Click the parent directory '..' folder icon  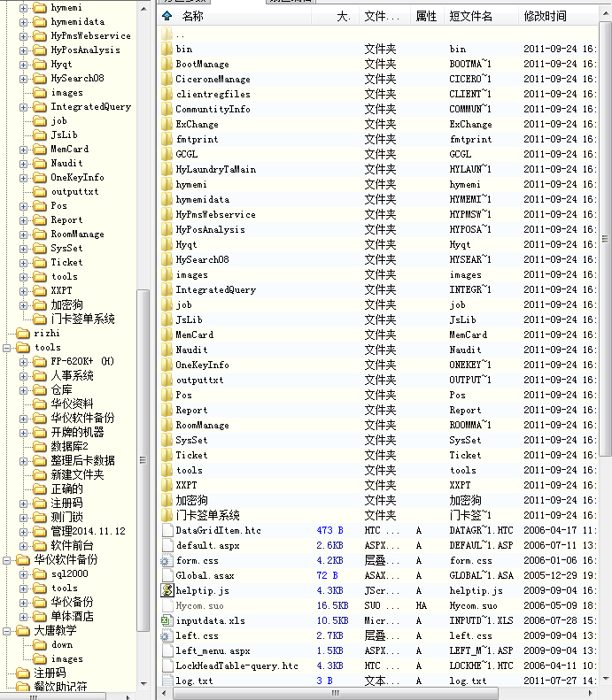coord(167,34)
